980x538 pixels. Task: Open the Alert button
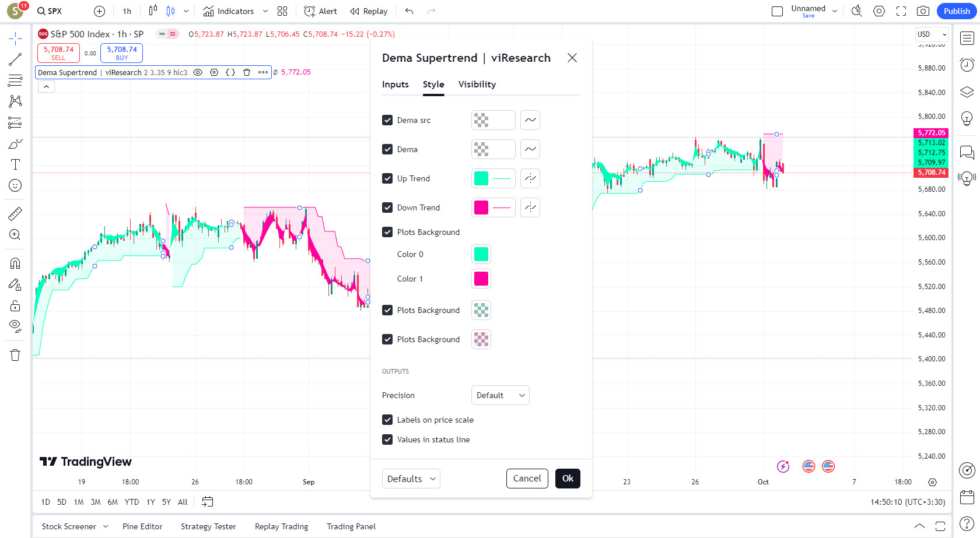coord(321,11)
